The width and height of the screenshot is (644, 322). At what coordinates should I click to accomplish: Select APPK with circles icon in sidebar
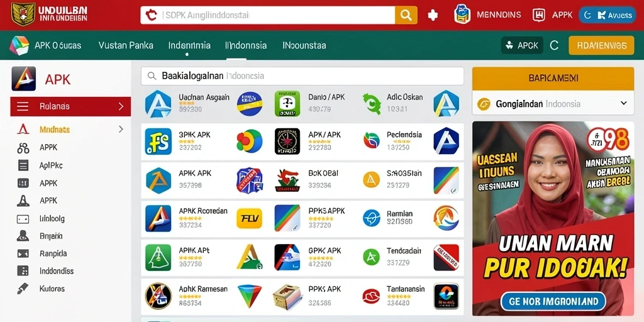point(48,147)
